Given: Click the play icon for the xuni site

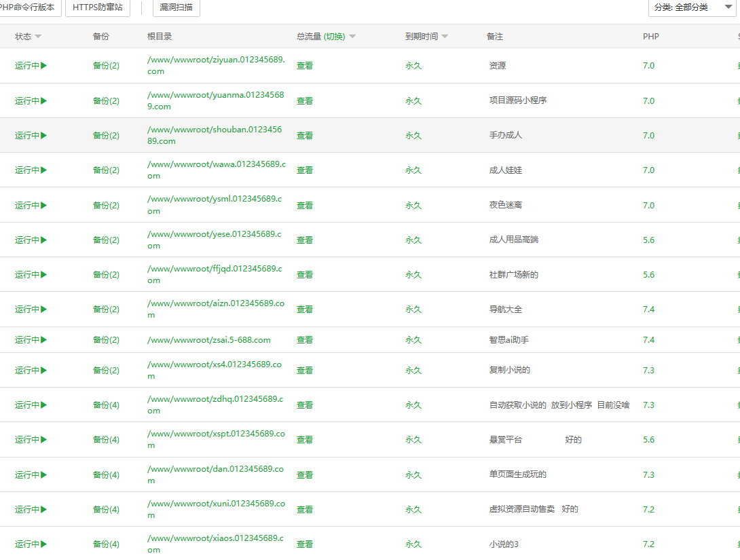Looking at the screenshot, I should tap(44, 509).
